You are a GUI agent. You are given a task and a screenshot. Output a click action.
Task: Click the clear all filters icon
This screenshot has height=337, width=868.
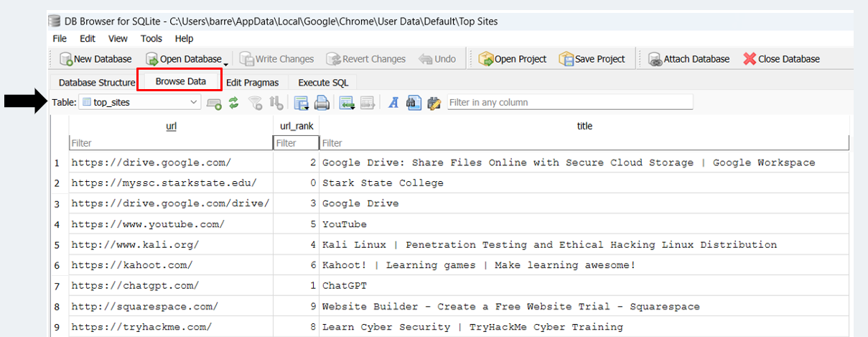point(255,103)
